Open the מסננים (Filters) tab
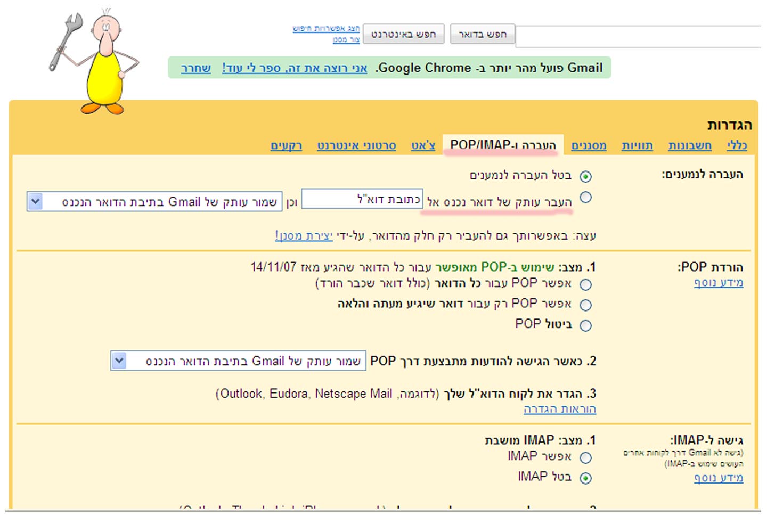 tap(589, 145)
